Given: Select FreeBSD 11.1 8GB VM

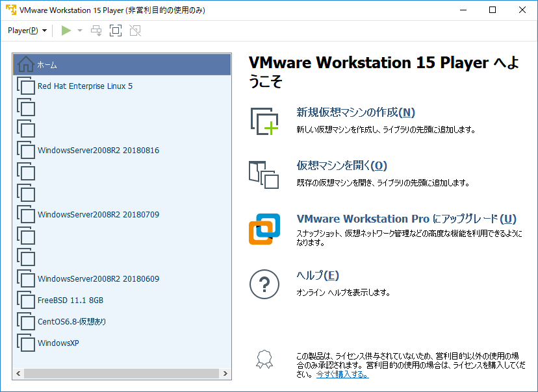Looking at the screenshot, I should click(x=122, y=300).
